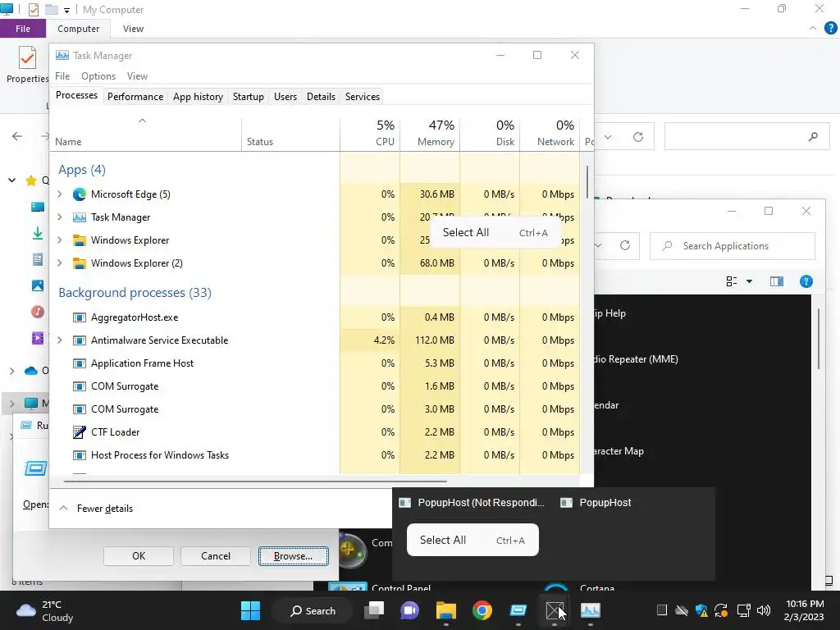Click the network icon in the system tray
This screenshot has height=630, width=840.
pos(743,610)
